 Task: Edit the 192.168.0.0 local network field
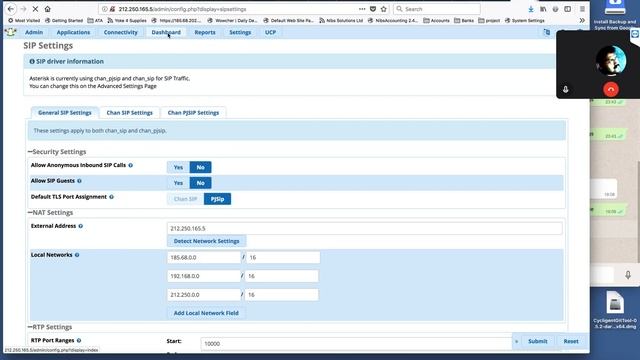point(204,276)
